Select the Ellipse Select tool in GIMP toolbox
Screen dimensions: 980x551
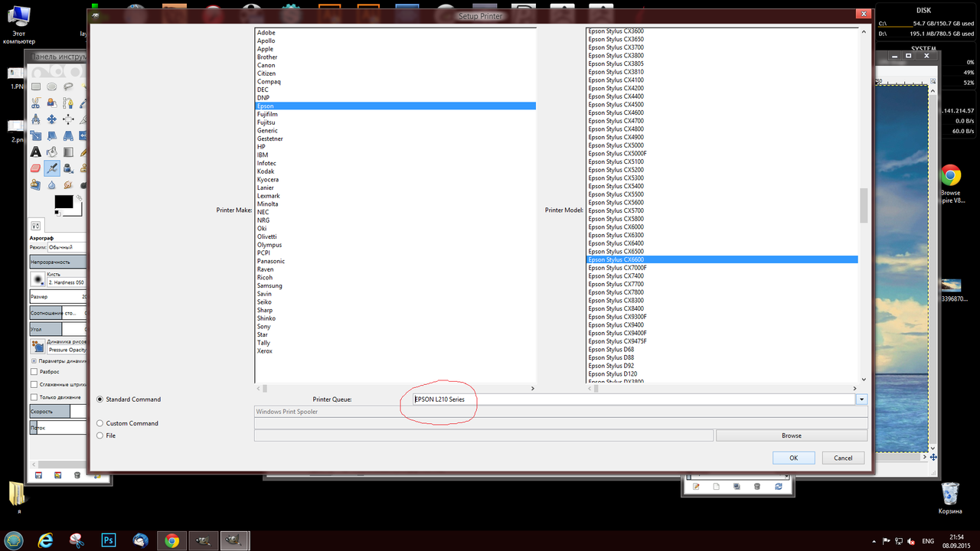click(x=51, y=86)
